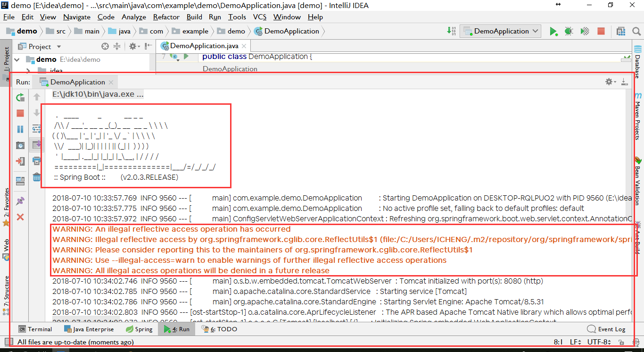Close the DemoApplication.java editor tab
This screenshot has height=352, width=644.
244,46
